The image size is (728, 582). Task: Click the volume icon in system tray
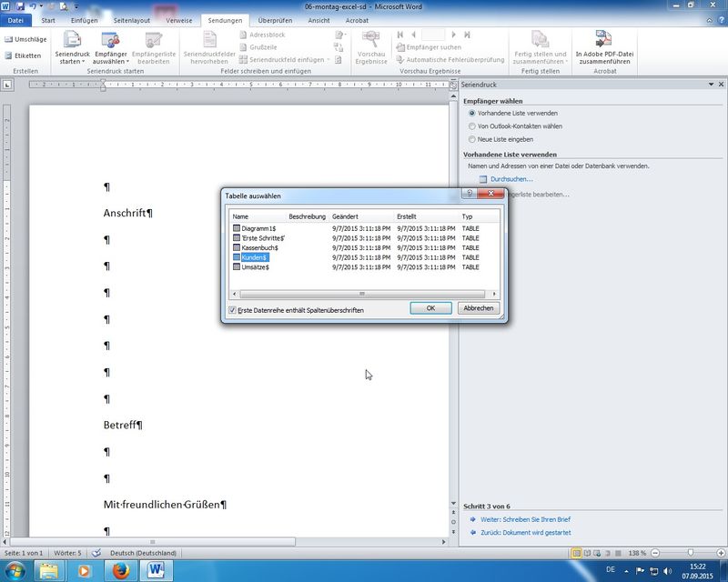pyautogui.click(x=668, y=570)
